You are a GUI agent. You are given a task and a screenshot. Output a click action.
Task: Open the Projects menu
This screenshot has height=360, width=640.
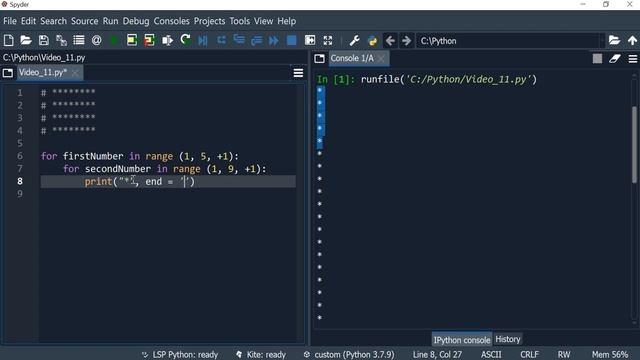click(x=209, y=21)
